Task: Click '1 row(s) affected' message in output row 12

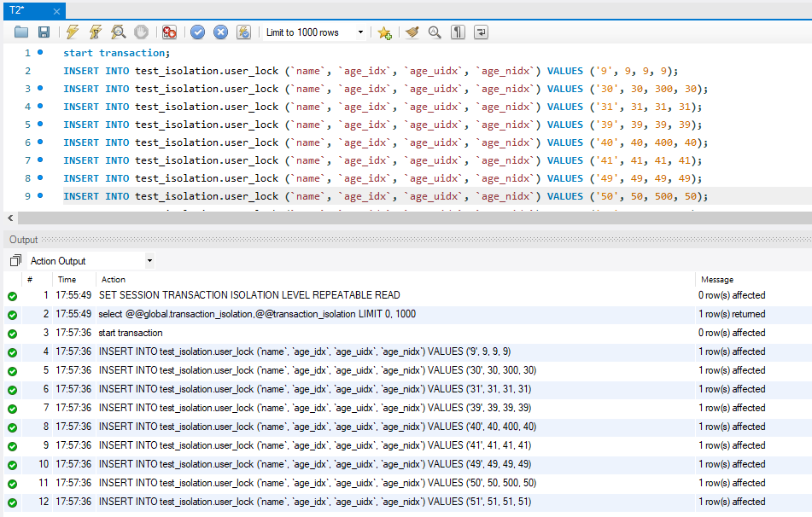Action: pos(732,502)
